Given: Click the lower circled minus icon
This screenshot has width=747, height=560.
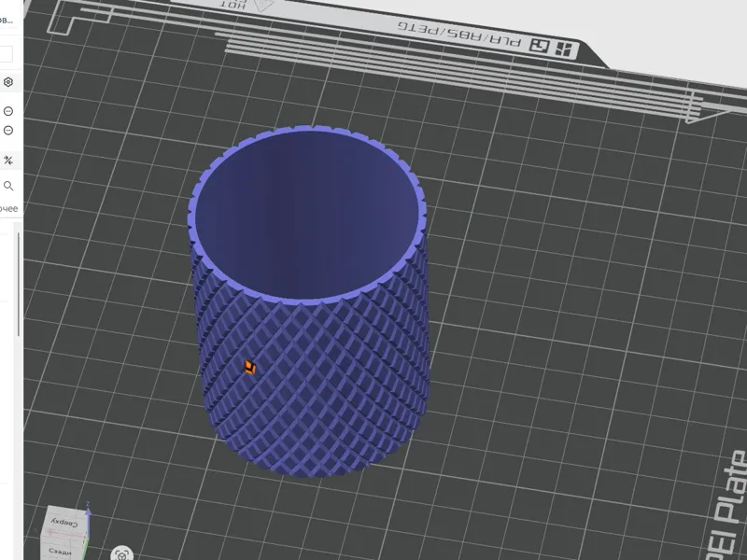Looking at the screenshot, I should tap(8, 131).
